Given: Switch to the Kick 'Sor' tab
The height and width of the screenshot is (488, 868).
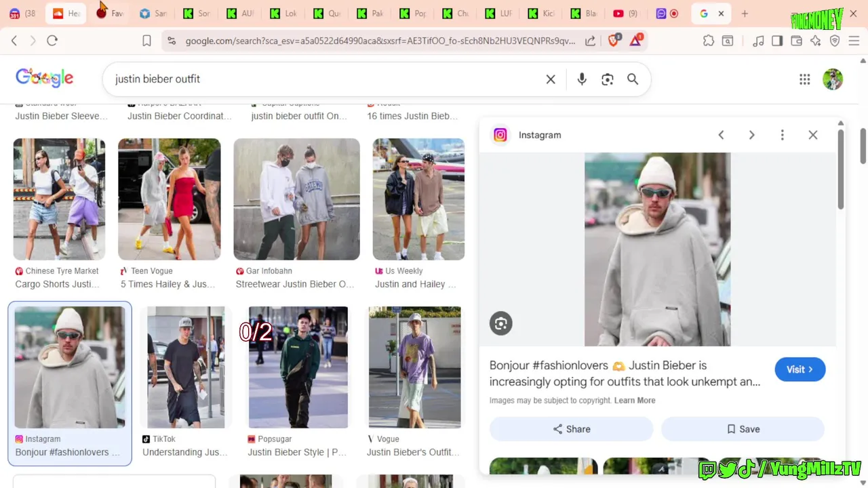Looking at the screenshot, I should point(197,14).
